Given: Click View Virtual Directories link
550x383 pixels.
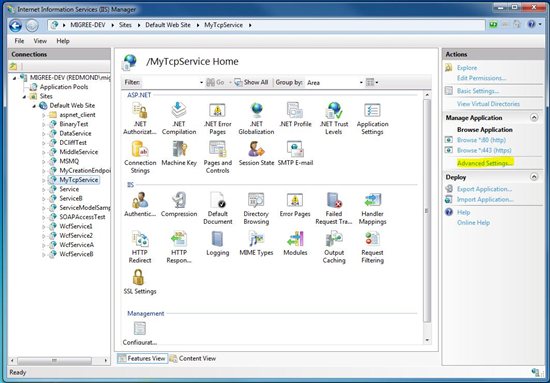Looking at the screenshot, I should pyautogui.click(x=488, y=104).
